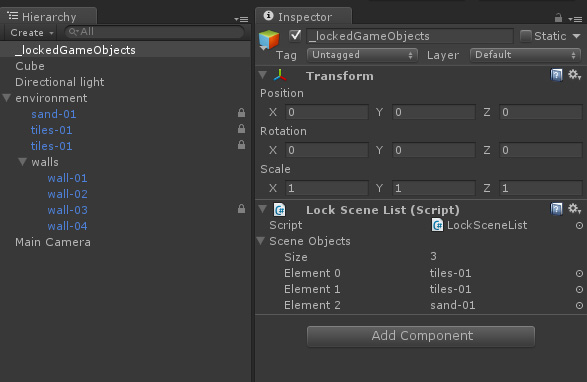Click the Add Component button

(x=421, y=336)
